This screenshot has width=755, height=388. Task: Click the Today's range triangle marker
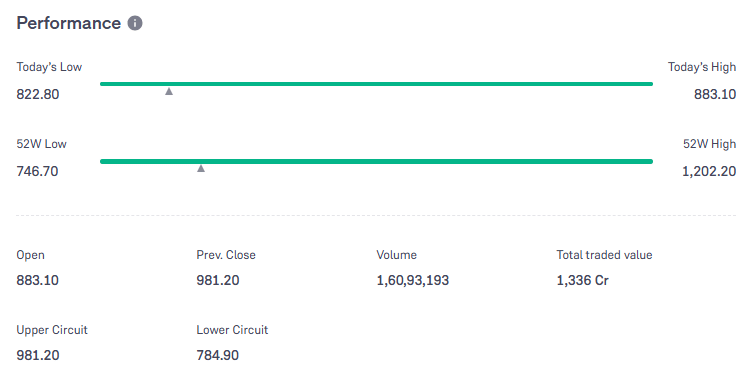(x=169, y=91)
